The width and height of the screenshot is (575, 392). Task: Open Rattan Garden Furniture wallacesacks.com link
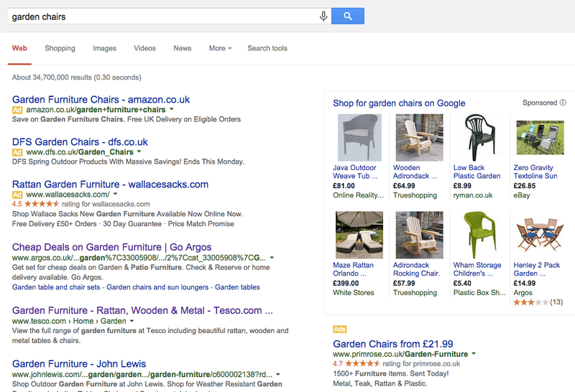[x=110, y=185]
